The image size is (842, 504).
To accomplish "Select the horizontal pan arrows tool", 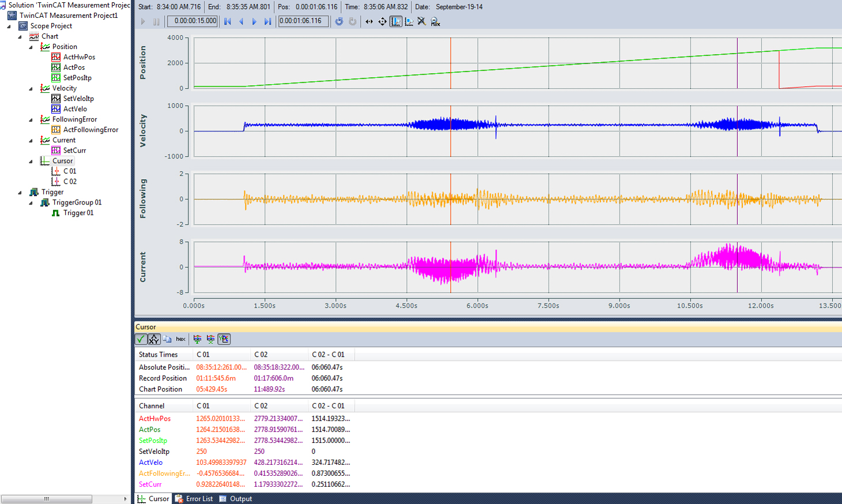I will tap(369, 21).
